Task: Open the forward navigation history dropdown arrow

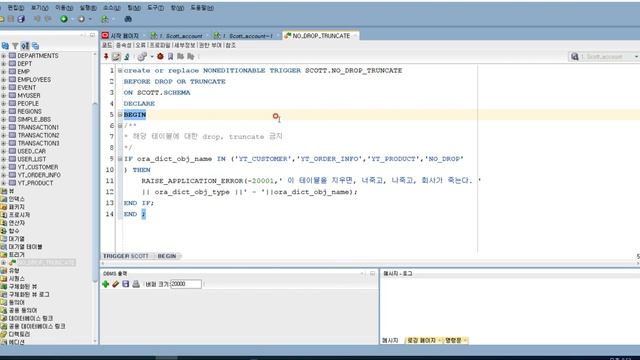Action: click(90, 19)
